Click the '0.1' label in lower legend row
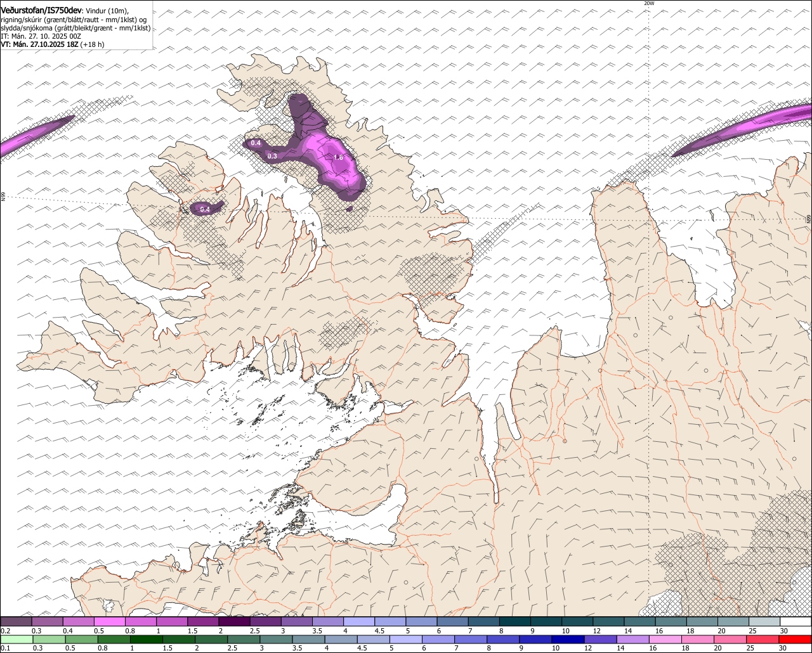Image resolution: width=812 pixels, height=653 pixels. (5, 649)
